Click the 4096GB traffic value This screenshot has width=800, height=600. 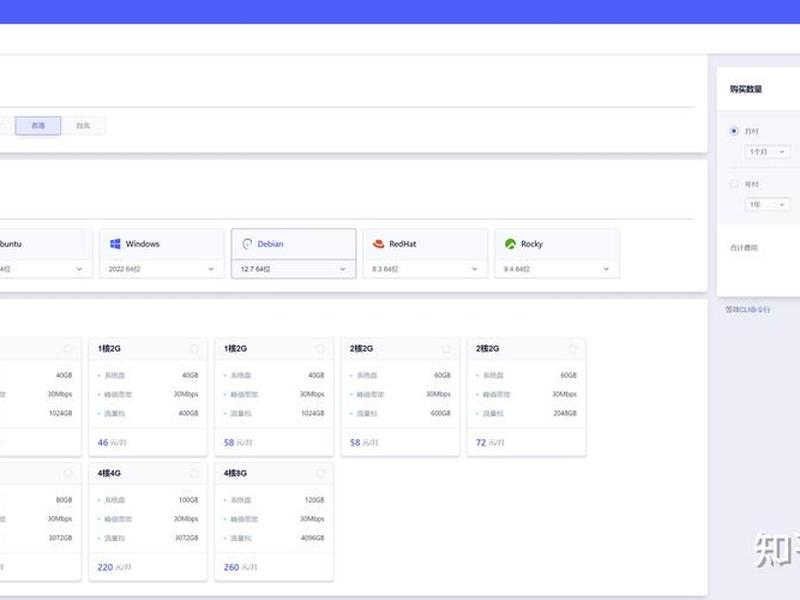click(x=313, y=538)
